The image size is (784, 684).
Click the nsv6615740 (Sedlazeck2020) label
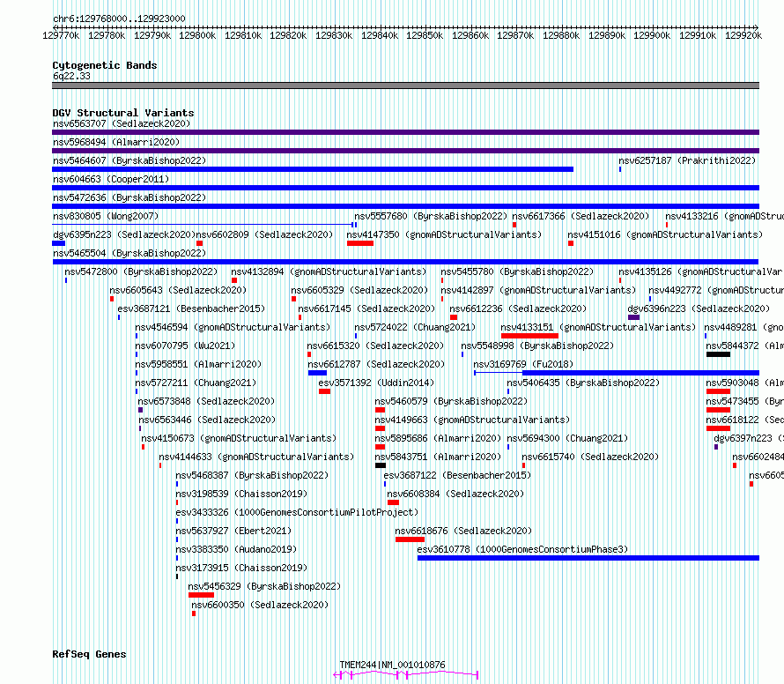click(x=590, y=457)
